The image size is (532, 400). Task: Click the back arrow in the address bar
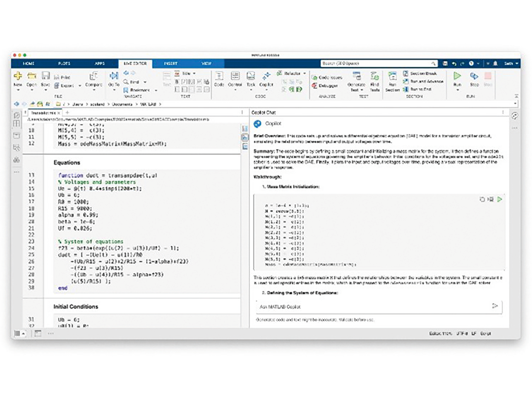[x=16, y=104]
